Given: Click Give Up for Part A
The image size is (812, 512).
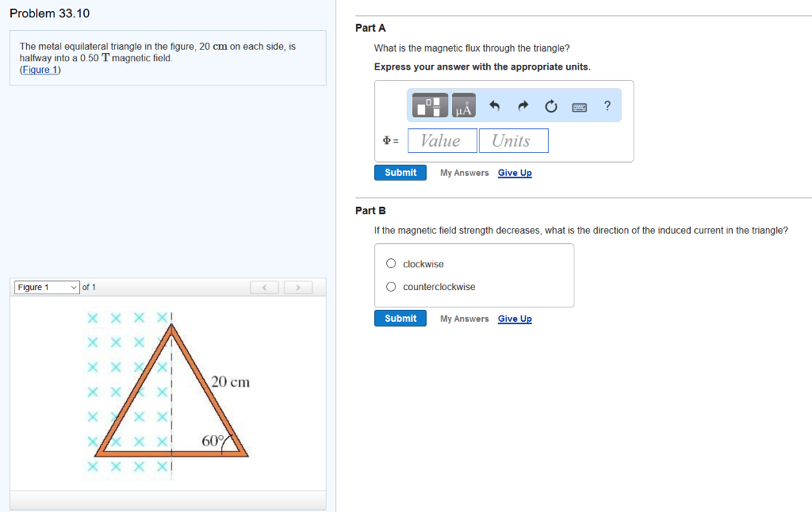Looking at the screenshot, I should click(x=515, y=173).
